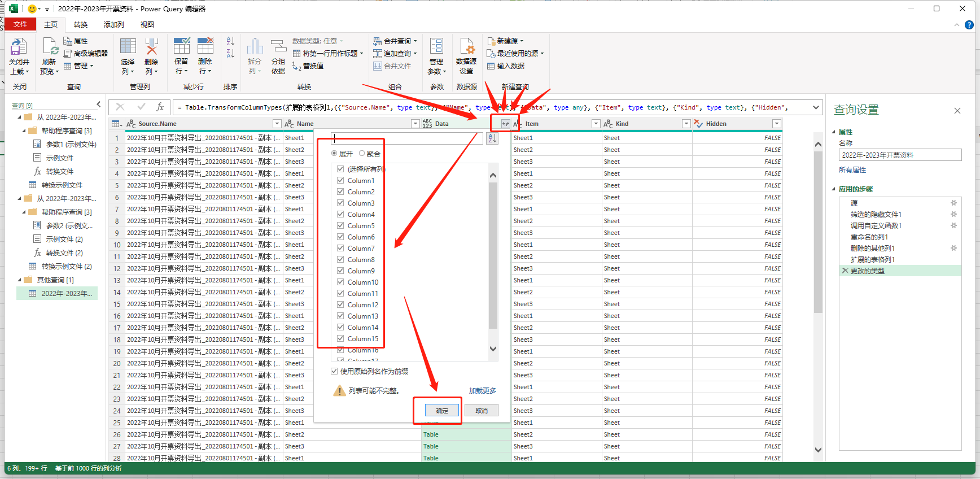Open the Hidden column filter dropdown
The width and height of the screenshot is (980, 479).
[777, 124]
